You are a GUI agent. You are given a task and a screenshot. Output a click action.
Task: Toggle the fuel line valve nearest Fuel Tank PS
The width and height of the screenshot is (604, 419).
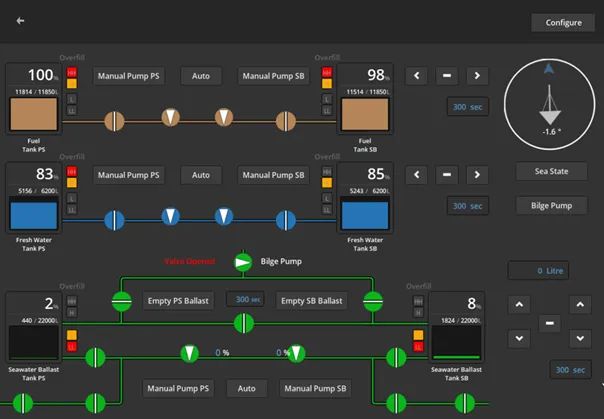(114, 121)
